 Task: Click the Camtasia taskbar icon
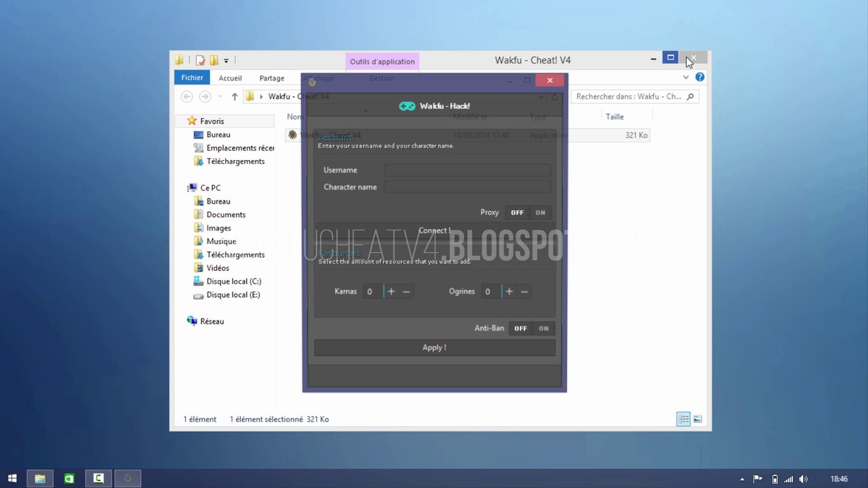(98, 479)
